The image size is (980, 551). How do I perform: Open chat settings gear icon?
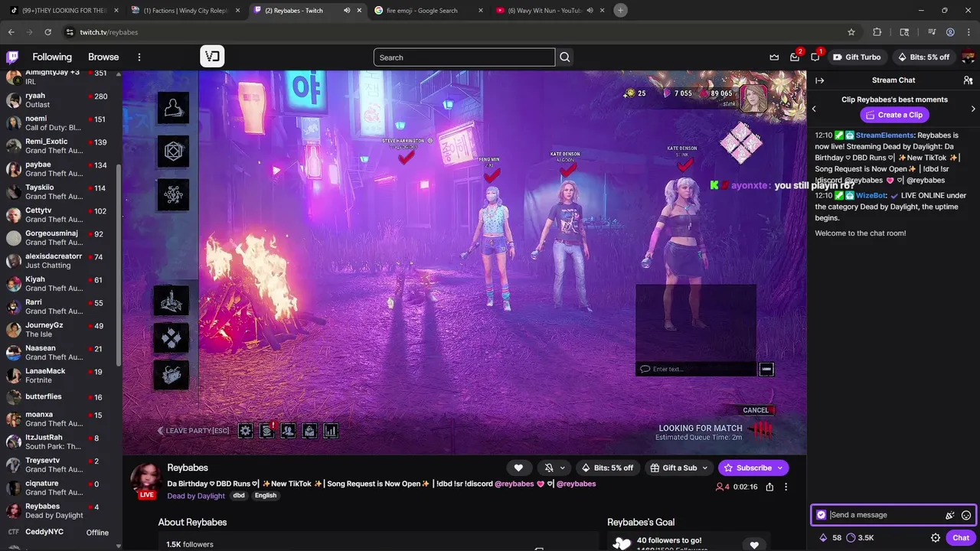(935, 538)
